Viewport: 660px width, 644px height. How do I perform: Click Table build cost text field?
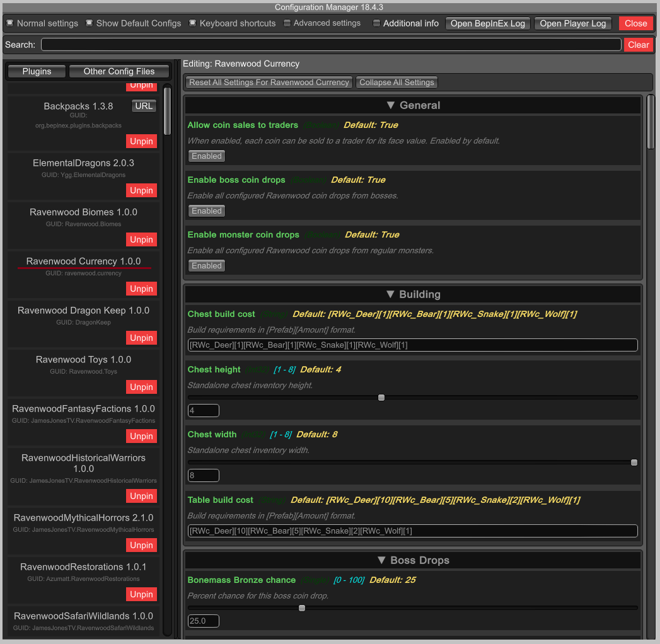[x=412, y=531]
